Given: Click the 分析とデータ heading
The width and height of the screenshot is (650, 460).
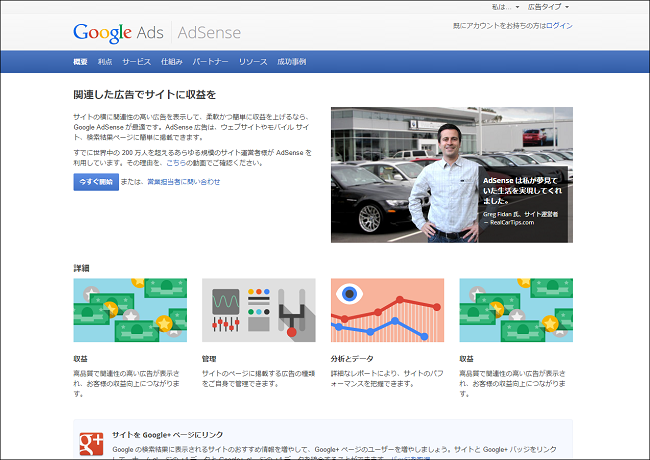Looking at the screenshot, I should (352, 359).
